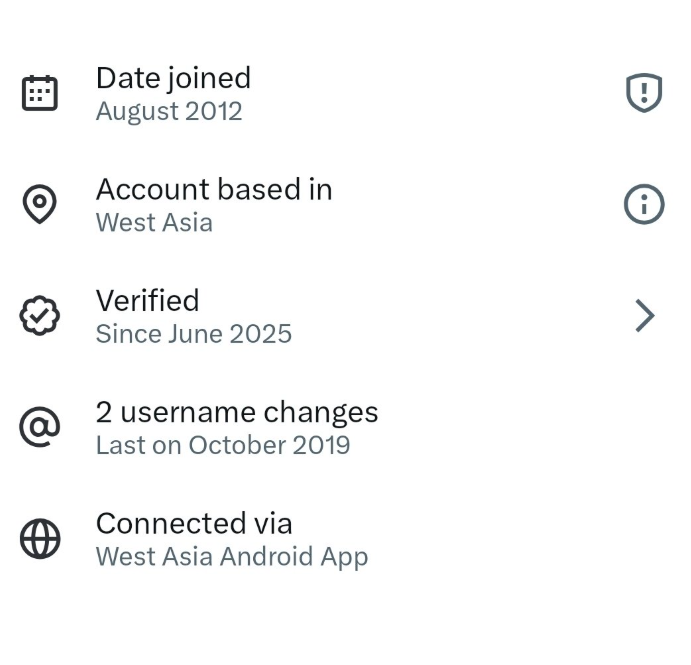Tap the shield alert icon
691x665 pixels.
coord(644,94)
